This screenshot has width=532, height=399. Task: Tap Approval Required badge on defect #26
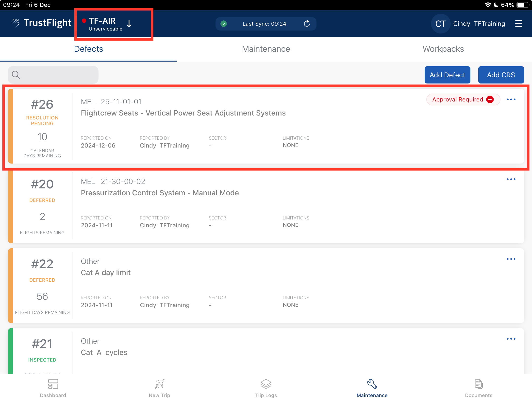463,100
